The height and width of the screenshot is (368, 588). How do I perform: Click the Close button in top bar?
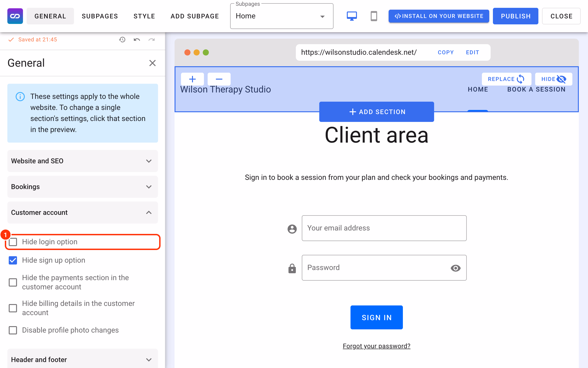(x=561, y=16)
